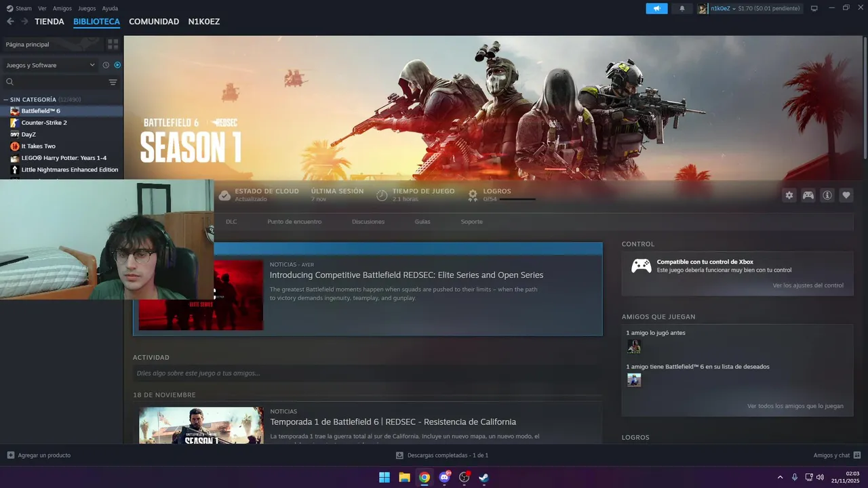Open Ver todos los amigos que lo juegan
Viewport: 868px width, 488px height.
coord(795,406)
